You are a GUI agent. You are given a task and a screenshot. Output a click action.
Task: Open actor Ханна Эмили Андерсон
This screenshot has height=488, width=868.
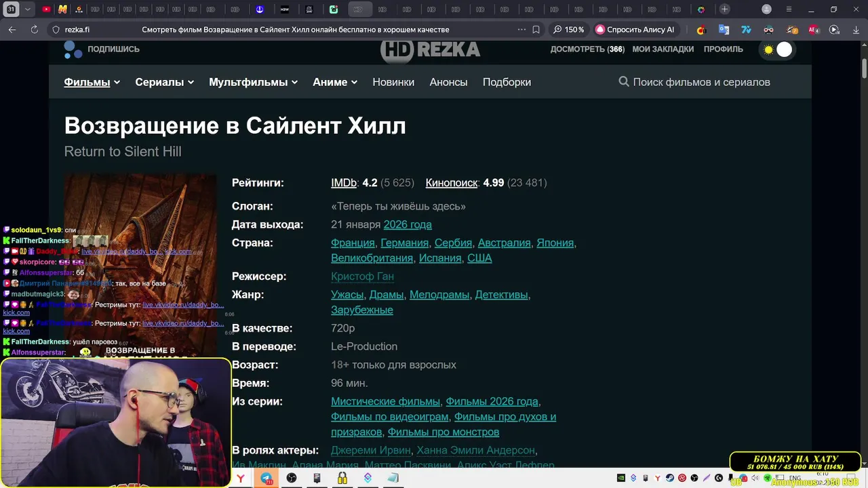tap(475, 450)
